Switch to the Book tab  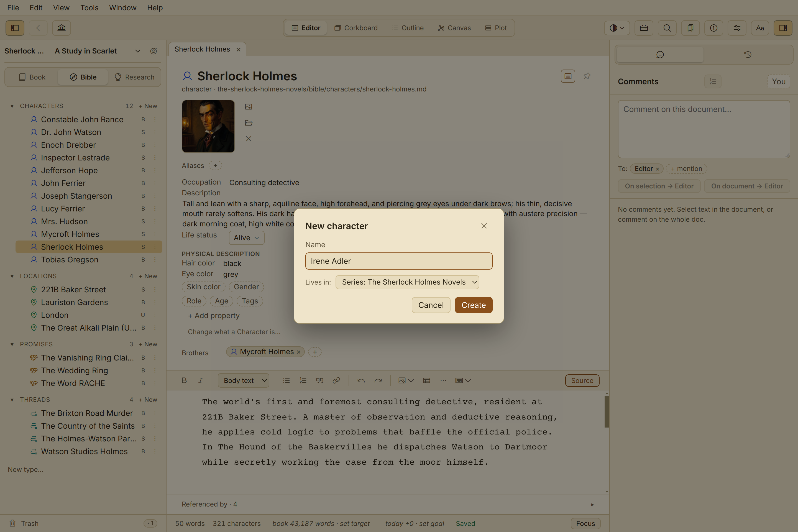point(32,77)
